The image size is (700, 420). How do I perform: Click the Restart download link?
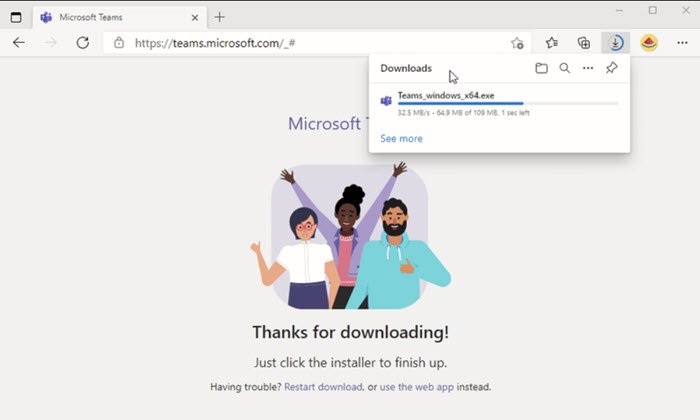click(323, 387)
